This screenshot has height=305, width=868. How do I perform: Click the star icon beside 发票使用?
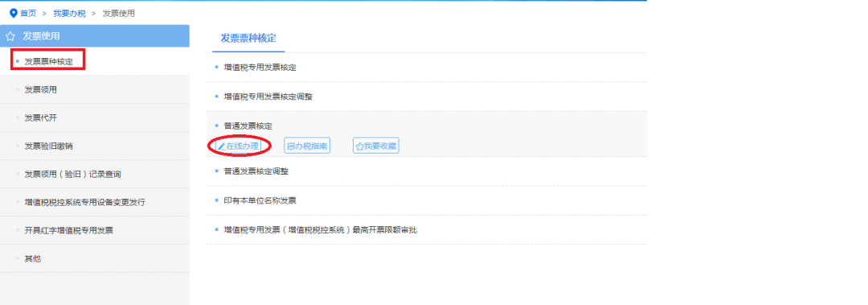[x=10, y=36]
